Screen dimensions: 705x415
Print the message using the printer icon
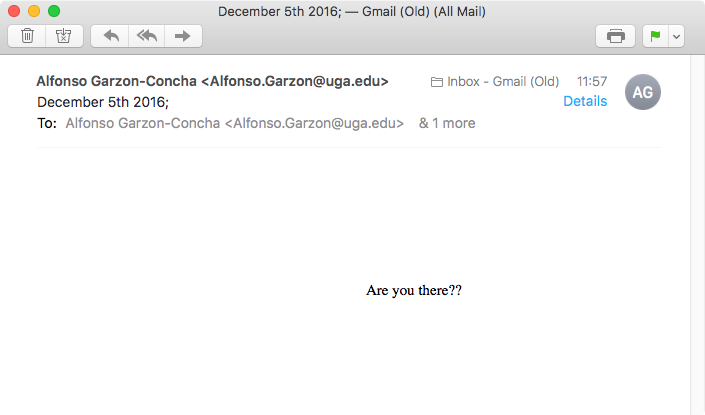click(x=616, y=36)
